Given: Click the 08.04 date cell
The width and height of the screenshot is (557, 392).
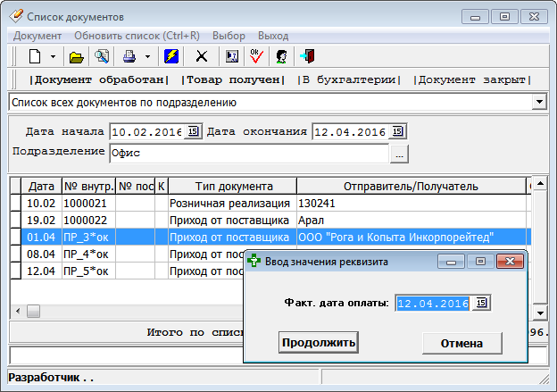Looking at the screenshot, I should click(x=41, y=254).
